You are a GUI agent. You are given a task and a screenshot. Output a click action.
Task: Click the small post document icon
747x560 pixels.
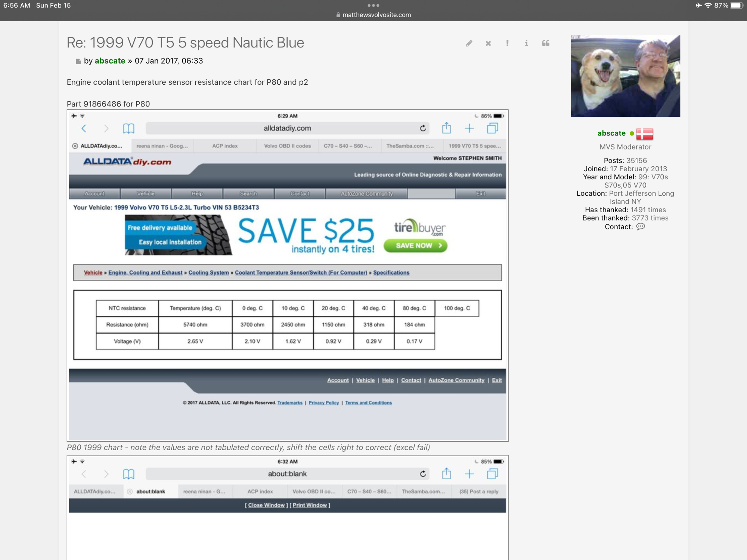pyautogui.click(x=78, y=61)
